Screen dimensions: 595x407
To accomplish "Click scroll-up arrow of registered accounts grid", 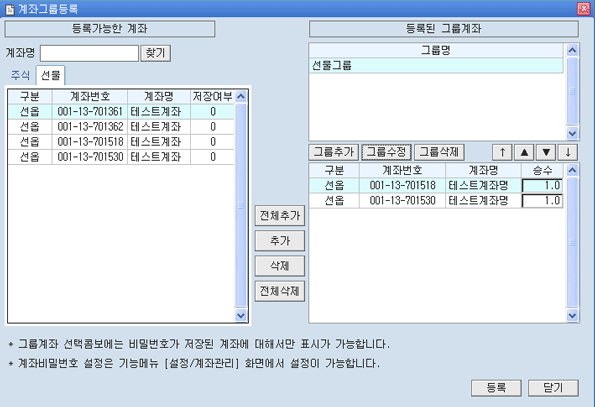I will coord(572,170).
